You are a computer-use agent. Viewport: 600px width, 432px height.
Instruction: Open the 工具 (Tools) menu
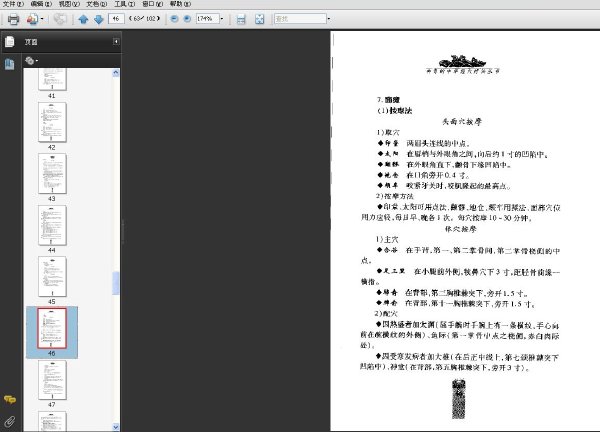(x=124, y=4)
